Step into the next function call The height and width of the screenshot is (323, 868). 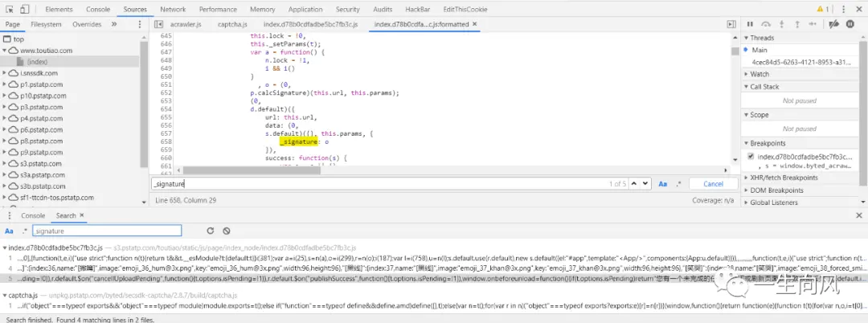(782, 24)
